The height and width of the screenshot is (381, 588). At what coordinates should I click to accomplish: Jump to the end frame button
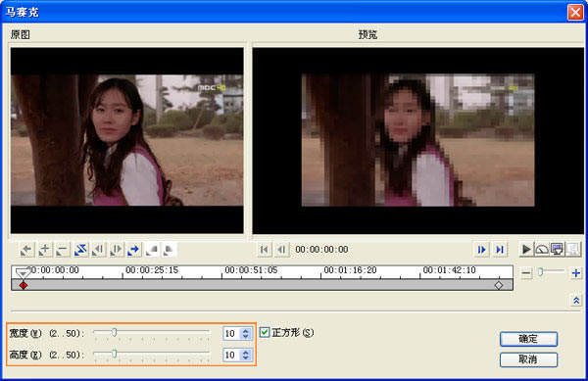click(500, 250)
